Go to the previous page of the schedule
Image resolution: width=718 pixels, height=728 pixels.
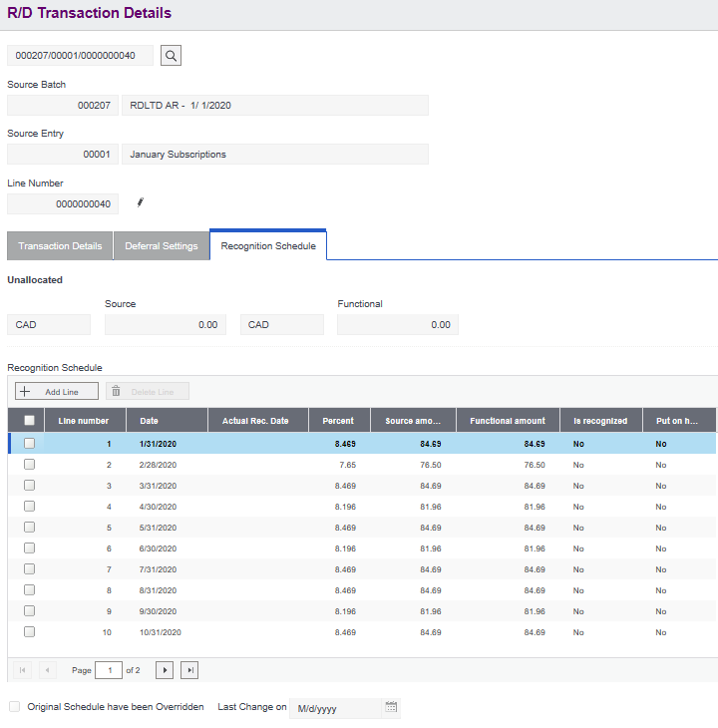click(x=46, y=670)
